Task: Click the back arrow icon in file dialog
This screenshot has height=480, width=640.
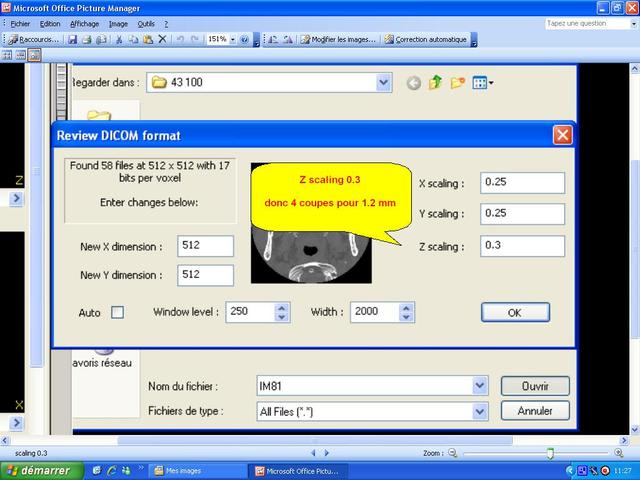Action: click(x=413, y=83)
